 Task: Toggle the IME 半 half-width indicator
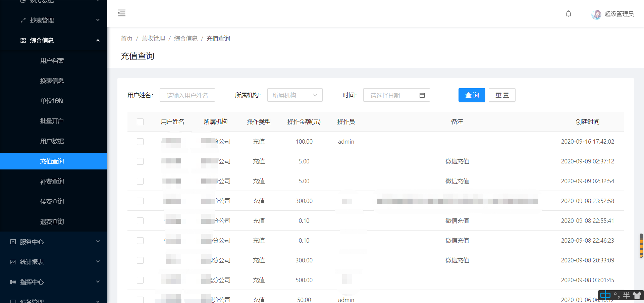(626, 296)
